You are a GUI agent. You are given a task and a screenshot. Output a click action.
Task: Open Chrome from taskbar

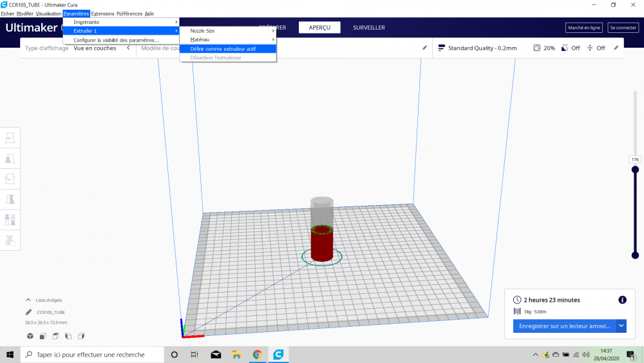pos(258,355)
